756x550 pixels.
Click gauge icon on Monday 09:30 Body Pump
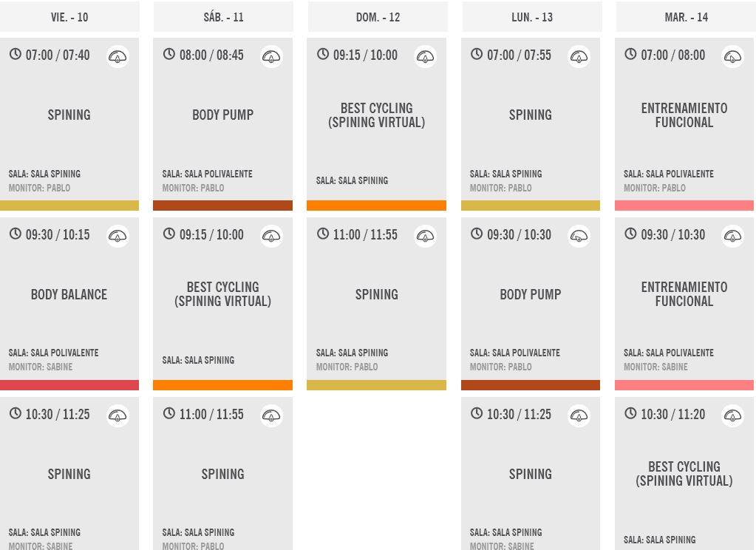[579, 236]
